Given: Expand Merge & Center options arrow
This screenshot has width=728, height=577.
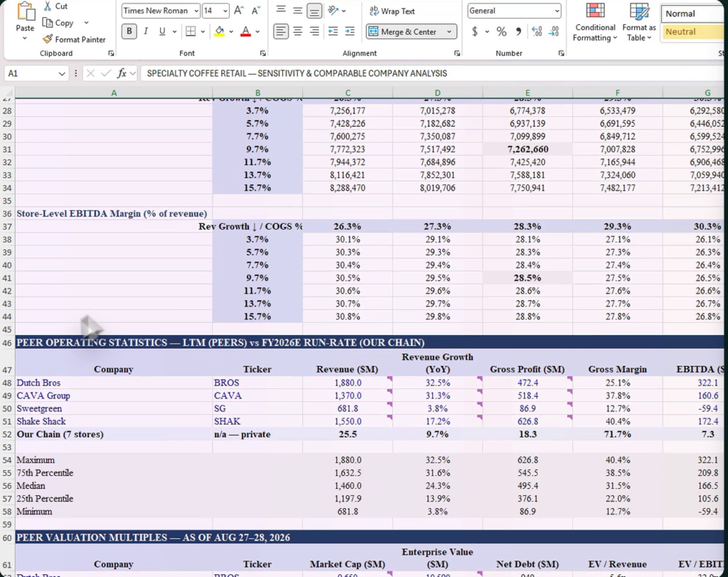Looking at the screenshot, I should pyautogui.click(x=449, y=31).
